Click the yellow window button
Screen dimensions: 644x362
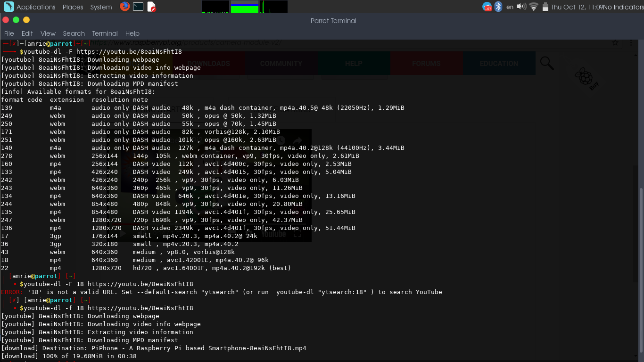26,20
